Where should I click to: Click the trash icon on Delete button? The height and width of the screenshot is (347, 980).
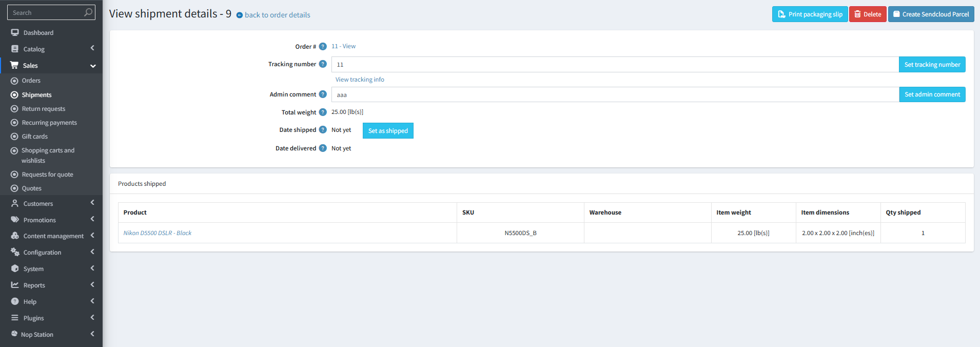pyautogui.click(x=857, y=14)
